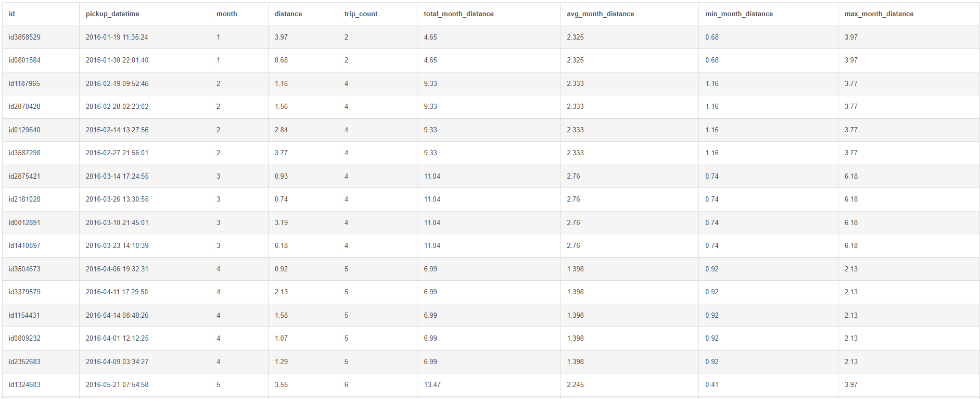
Task: Select the id0801584 cell
Action: tap(24, 60)
